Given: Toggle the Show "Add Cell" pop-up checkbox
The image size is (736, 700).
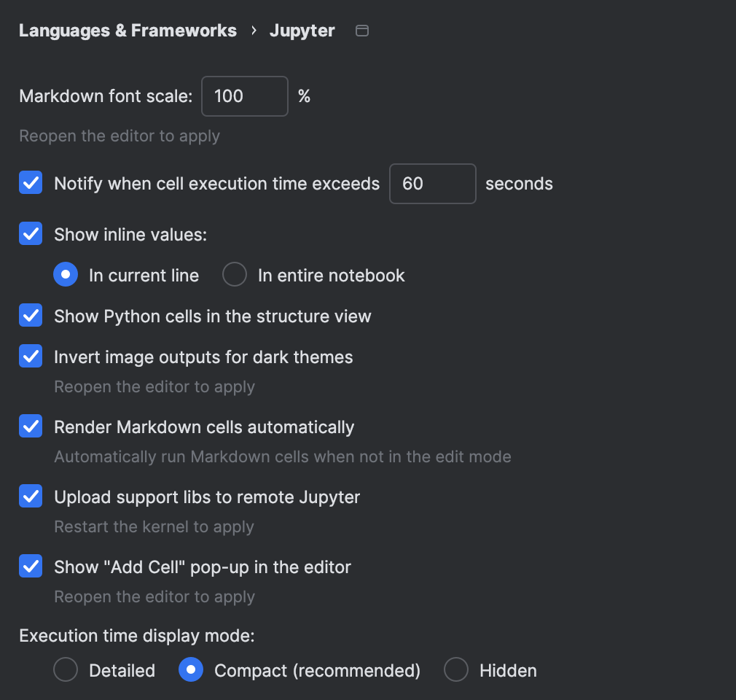Looking at the screenshot, I should (x=31, y=567).
